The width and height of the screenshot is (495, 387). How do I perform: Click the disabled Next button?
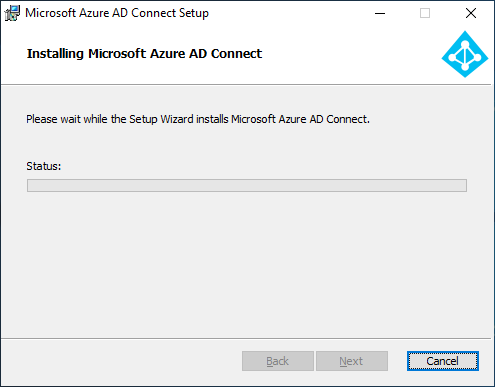tap(352, 361)
